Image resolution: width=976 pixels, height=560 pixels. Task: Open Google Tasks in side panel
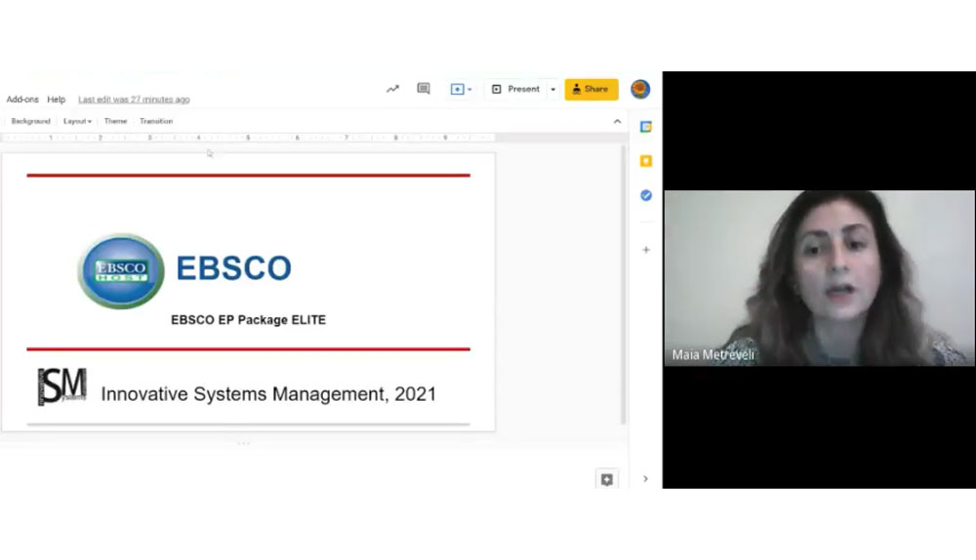pyautogui.click(x=646, y=195)
